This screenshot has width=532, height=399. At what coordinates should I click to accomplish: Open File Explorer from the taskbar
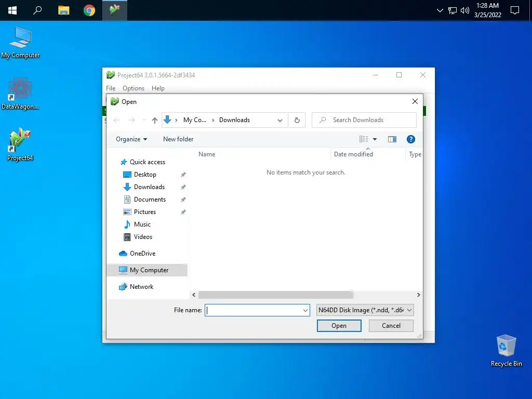(63, 10)
